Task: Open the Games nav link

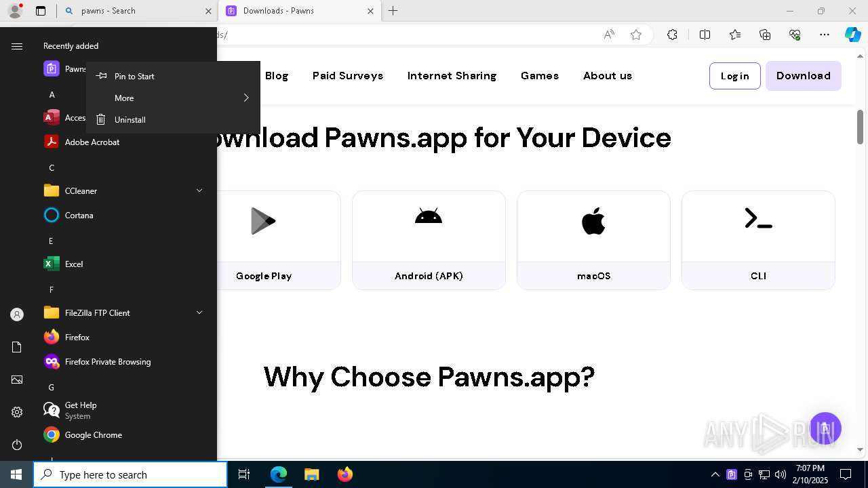Action: pos(540,76)
